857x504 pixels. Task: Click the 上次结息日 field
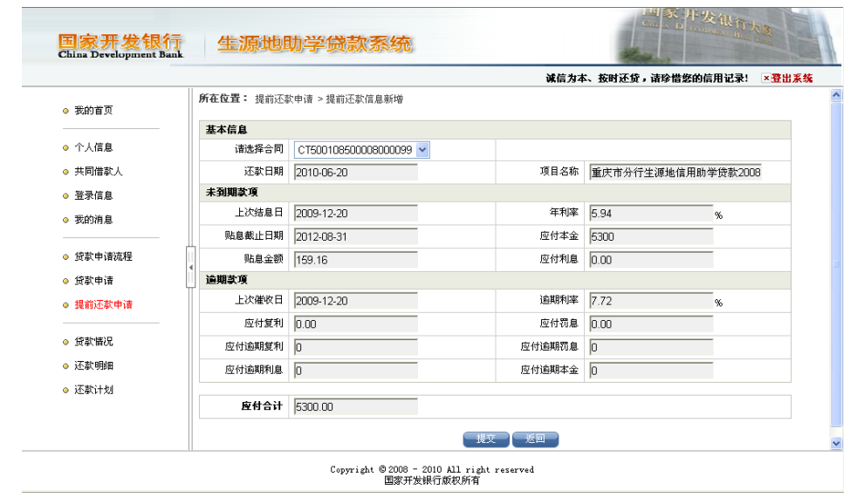[x=356, y=214]
